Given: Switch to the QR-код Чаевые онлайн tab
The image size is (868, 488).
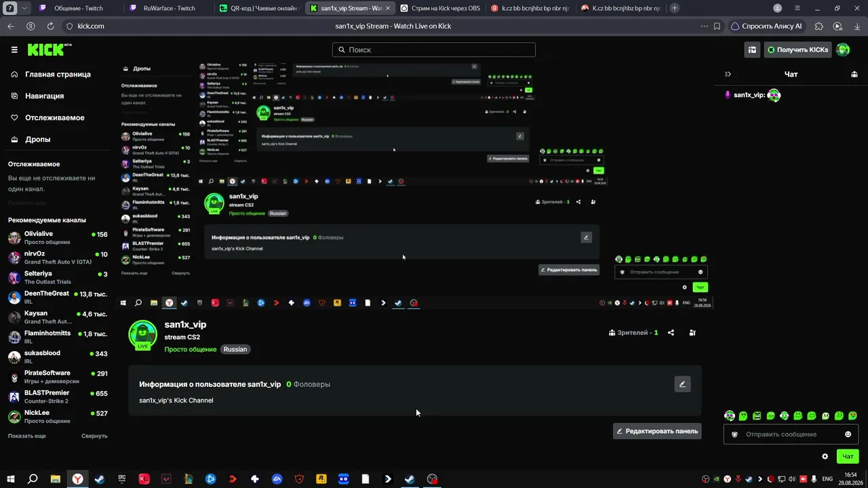Looking at the screenshot, I should pos(260,8).
